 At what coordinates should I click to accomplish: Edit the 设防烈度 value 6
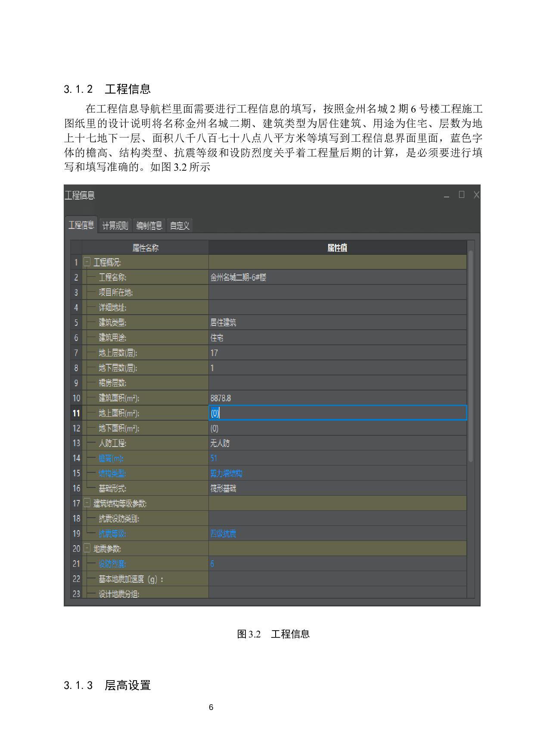pyautogui.click(x=338, y=563)
